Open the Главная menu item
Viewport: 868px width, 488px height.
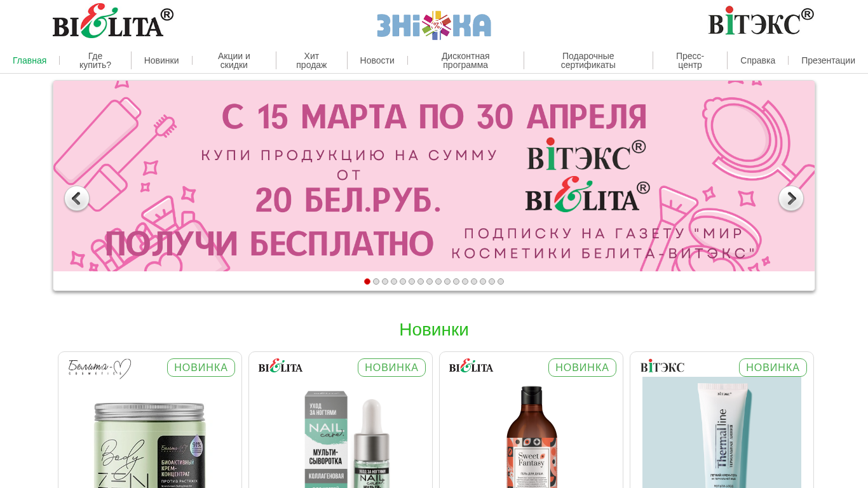[30, 60]
